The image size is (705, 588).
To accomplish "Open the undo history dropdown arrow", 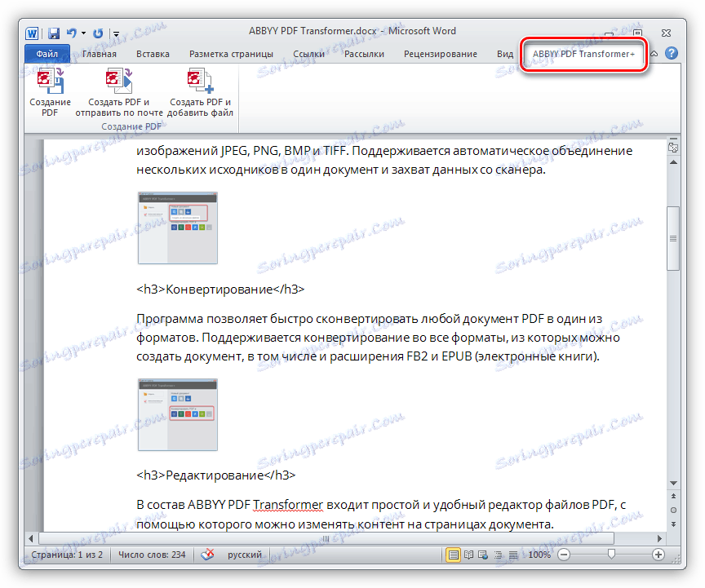I will [83, 33].
